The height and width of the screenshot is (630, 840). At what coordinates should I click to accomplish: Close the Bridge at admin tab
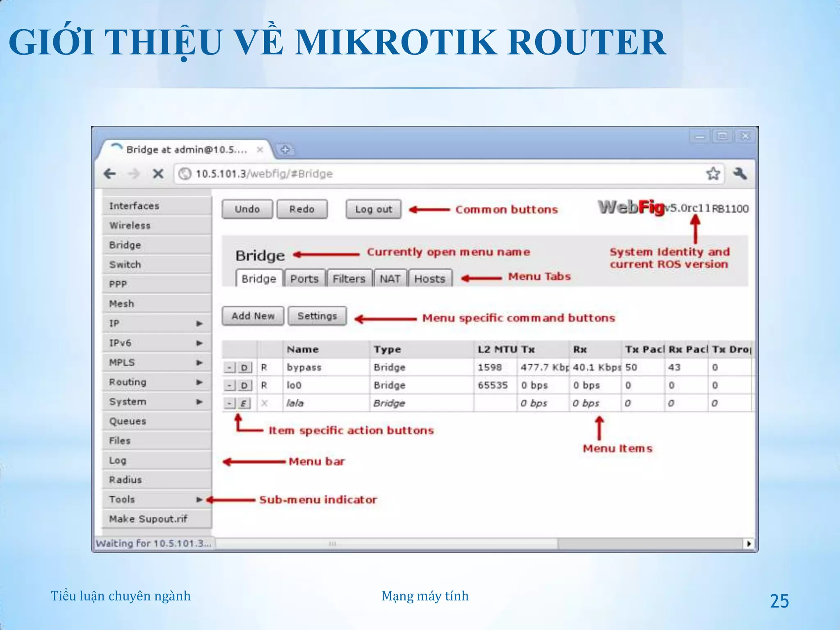[x=260, y=150]
